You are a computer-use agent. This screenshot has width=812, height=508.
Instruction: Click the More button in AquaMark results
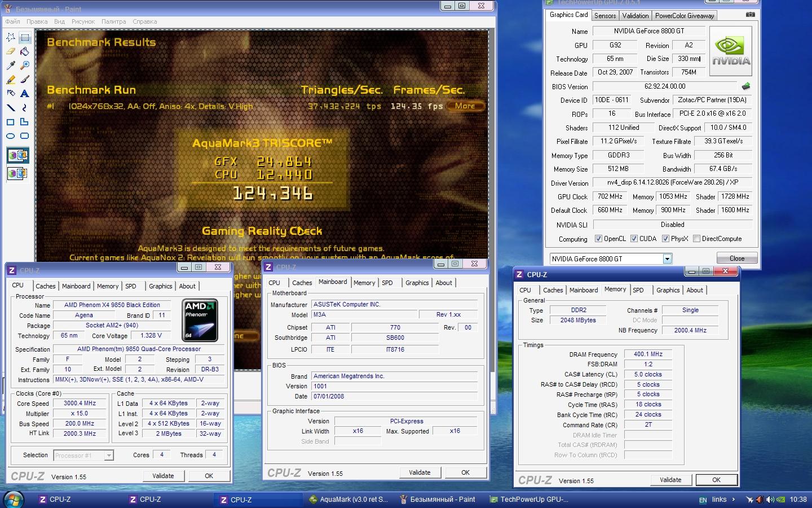pyautogui.click(x=465, y=106)
